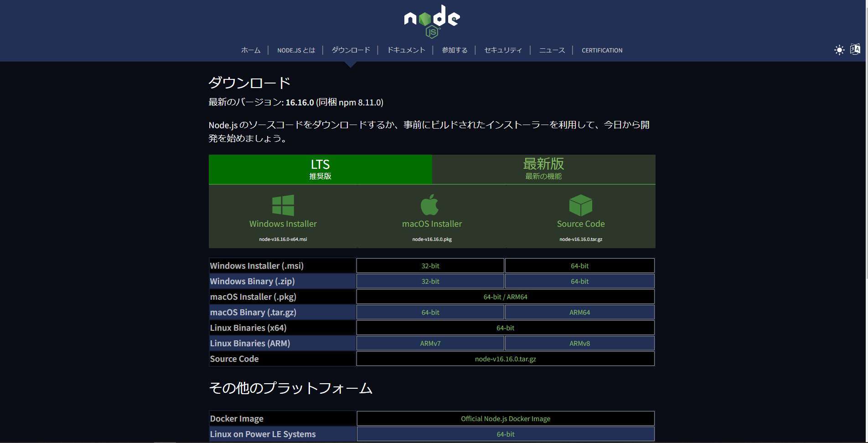
Task: Click the Node.js logo at top
Action: [432, 21]
